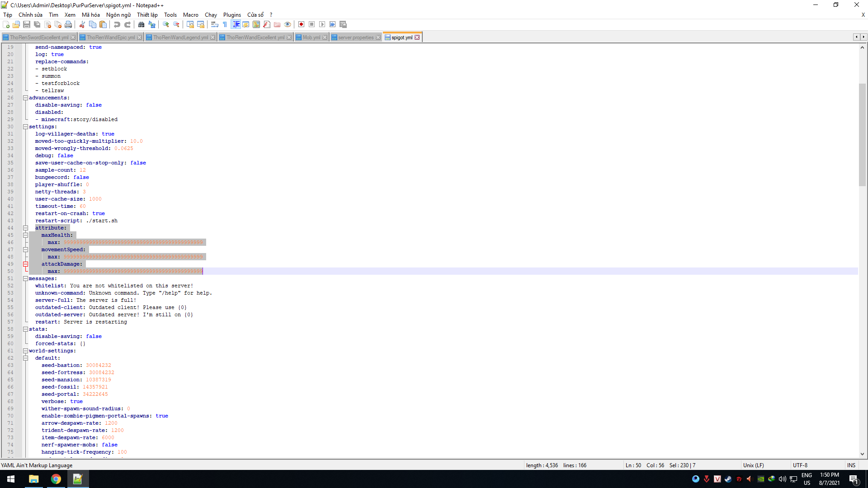Image resolution: width=868 pixels, height=488 pixels.
Task: Start macro recording red circle icon
Action: 301,24
